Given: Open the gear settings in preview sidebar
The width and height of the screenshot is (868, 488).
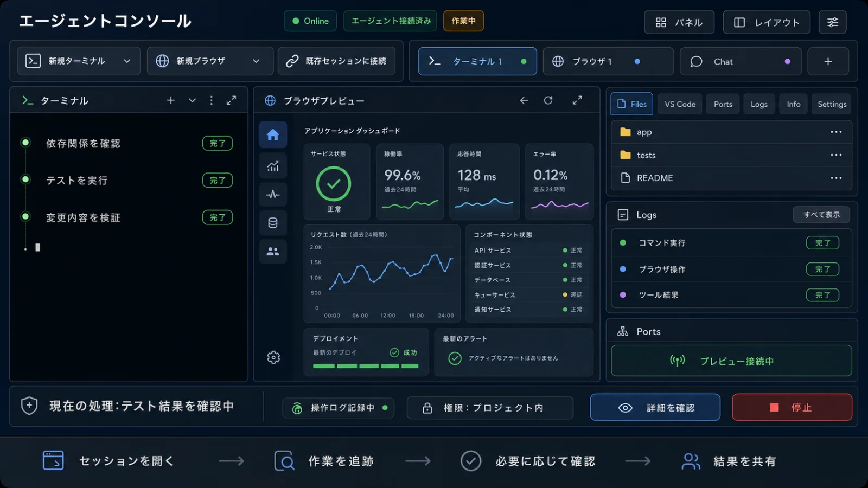Looking at the screenshot, I should point(273,357).
